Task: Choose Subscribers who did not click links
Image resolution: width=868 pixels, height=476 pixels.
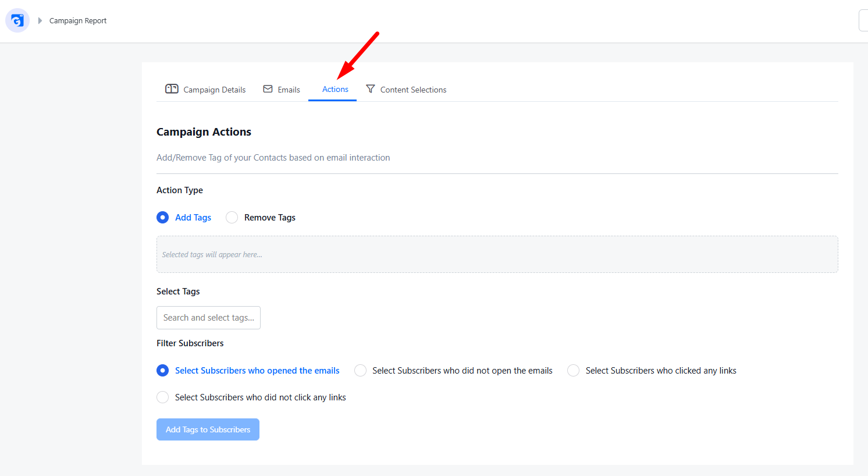Action: point(163,397)
